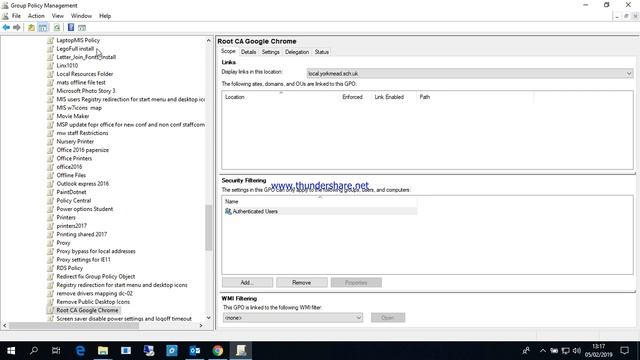The image size is (640, 360).
Task: Click the Authenticated Users group icon
Action: 228,211
